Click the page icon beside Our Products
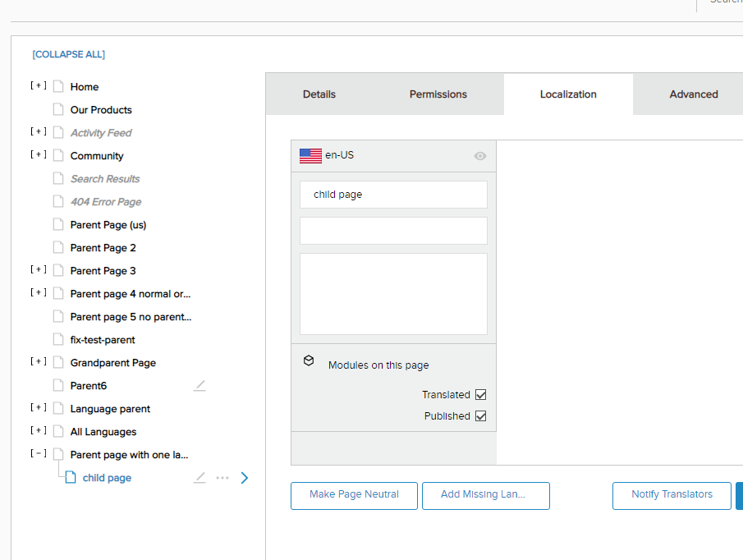This screenshot has width=743, height=560. pyautogui.click(x=58, y=109)
